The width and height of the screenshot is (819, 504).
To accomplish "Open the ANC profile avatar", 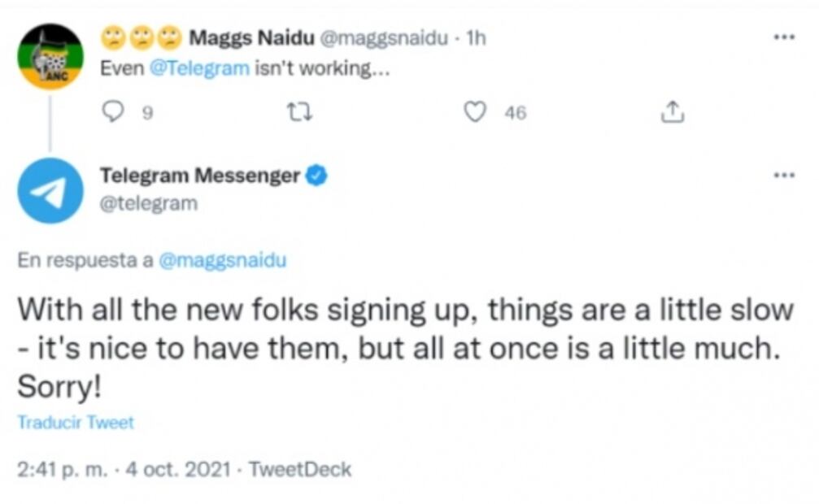I will [50, 55].
